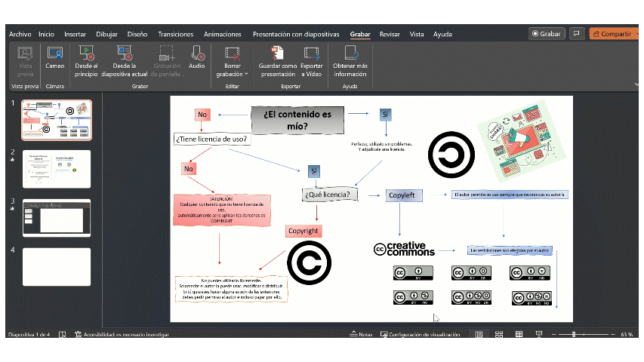This screenshot has height=362, width=644.
Task: Select slide 2 thumbnail
Action: (57, 169)
